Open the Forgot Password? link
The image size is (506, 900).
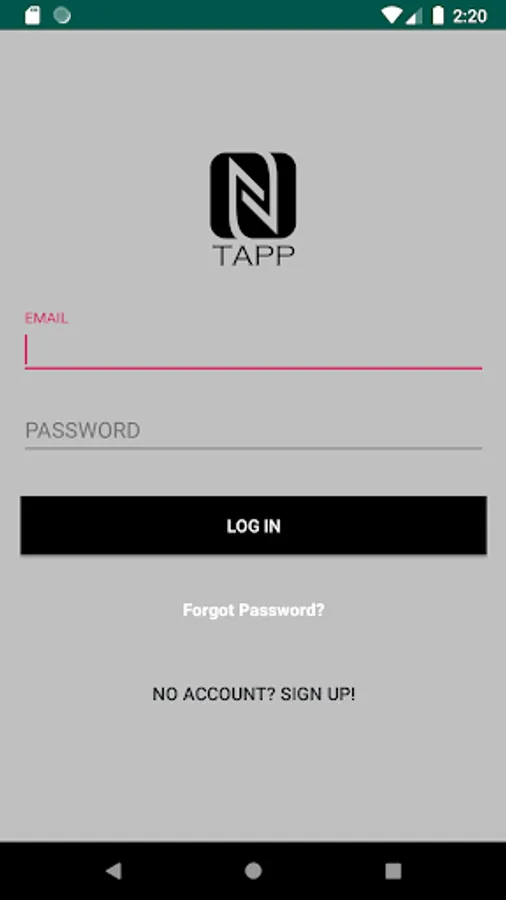[x=253, y=610]
